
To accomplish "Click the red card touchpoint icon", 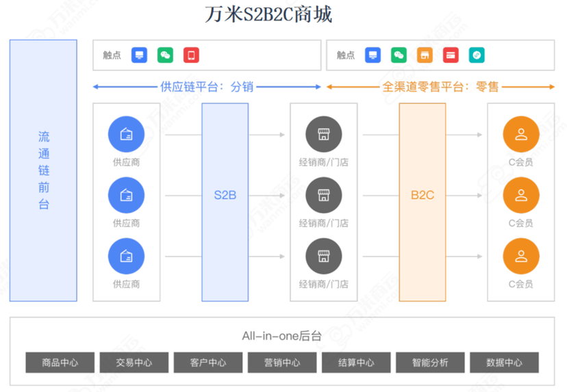I will pos(451,55).
